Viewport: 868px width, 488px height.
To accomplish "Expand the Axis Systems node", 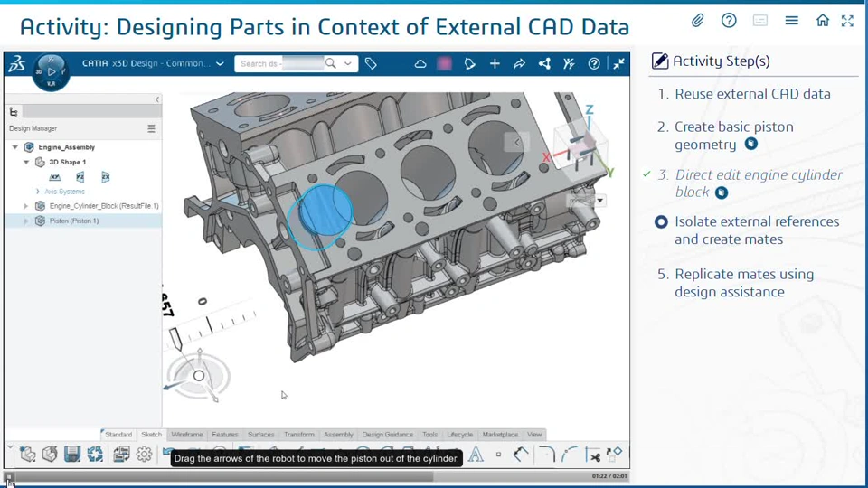I will click(38, 192).
